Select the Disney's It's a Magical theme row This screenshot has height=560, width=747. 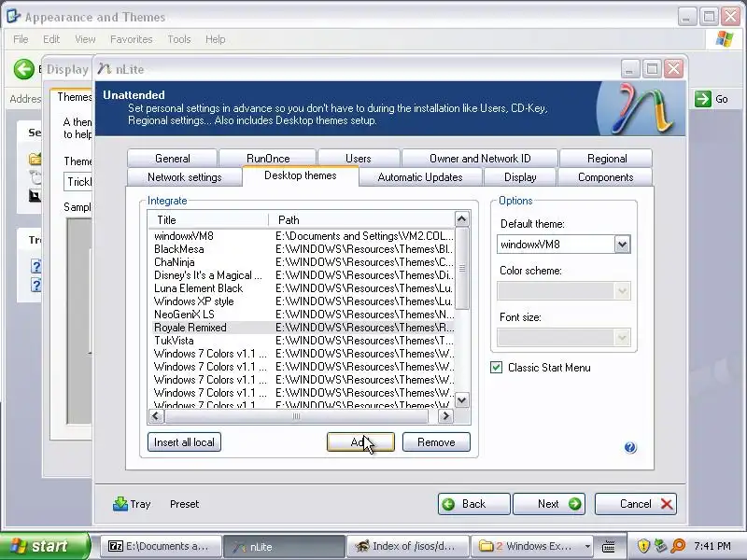pos(303,275)
